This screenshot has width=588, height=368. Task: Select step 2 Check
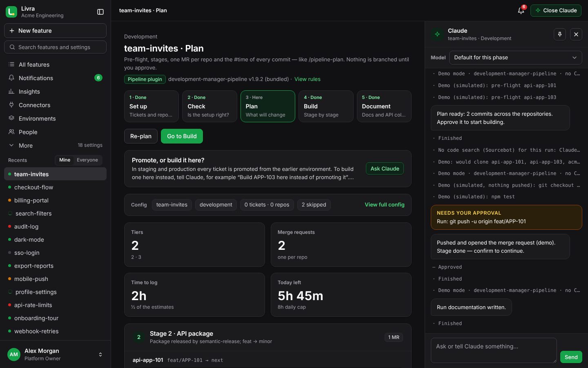(x=209, y=106)
